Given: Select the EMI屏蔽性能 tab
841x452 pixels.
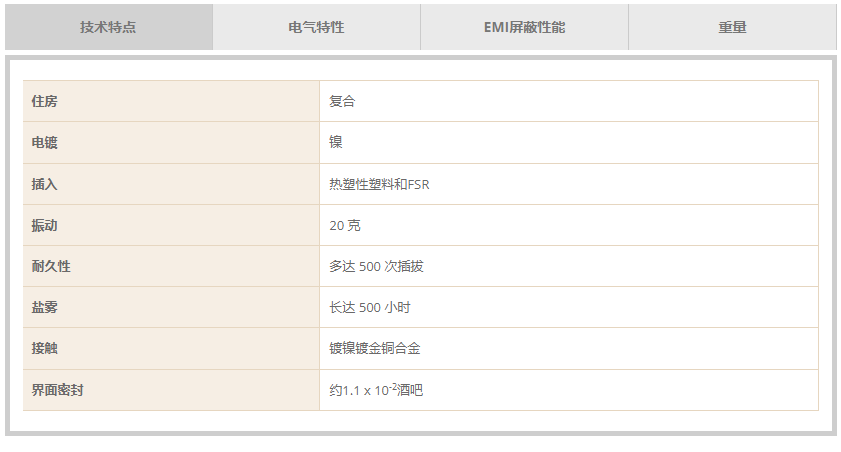Looking at the screenshot, I should (524, 27).
